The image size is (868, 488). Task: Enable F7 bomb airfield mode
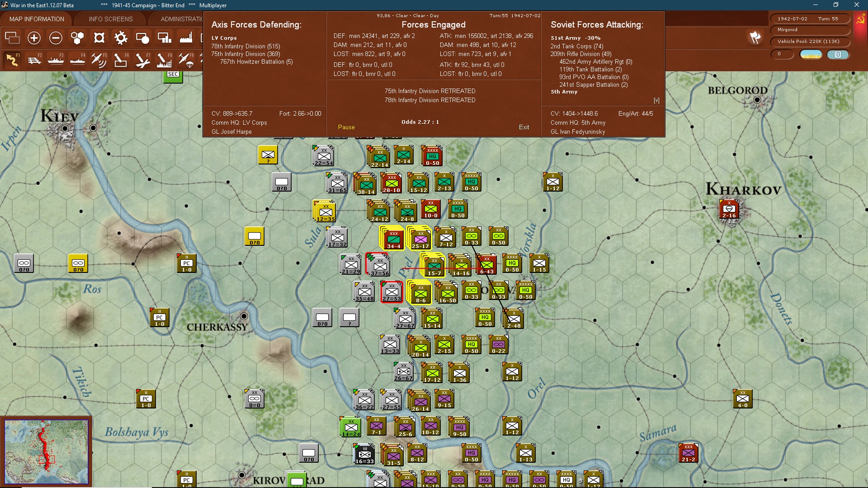point(142,60)
